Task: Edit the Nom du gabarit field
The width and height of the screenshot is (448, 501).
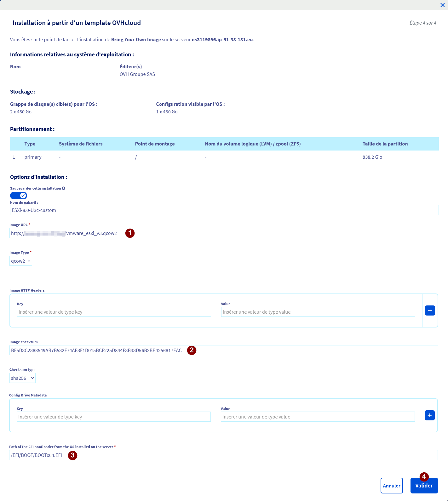Action: coord(224,210)
